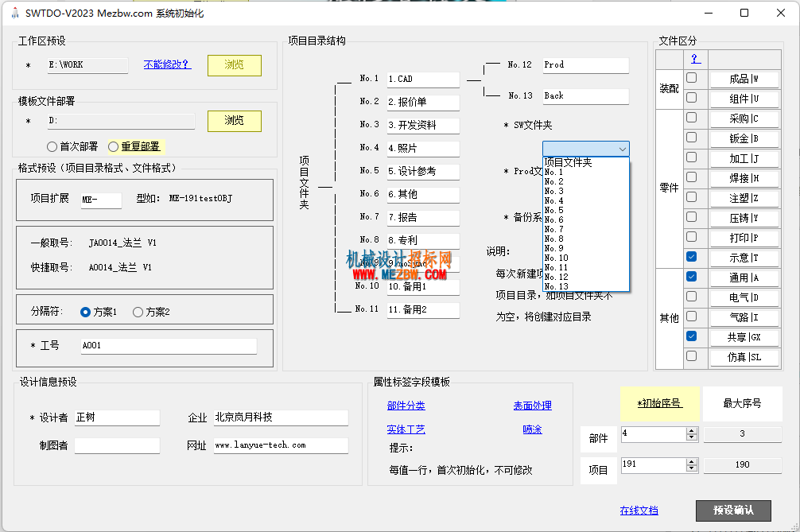Viewport: 800px width, 532px height.
Task: Click the 部件 maximum number value 3
Action: [x=743, y=434]
